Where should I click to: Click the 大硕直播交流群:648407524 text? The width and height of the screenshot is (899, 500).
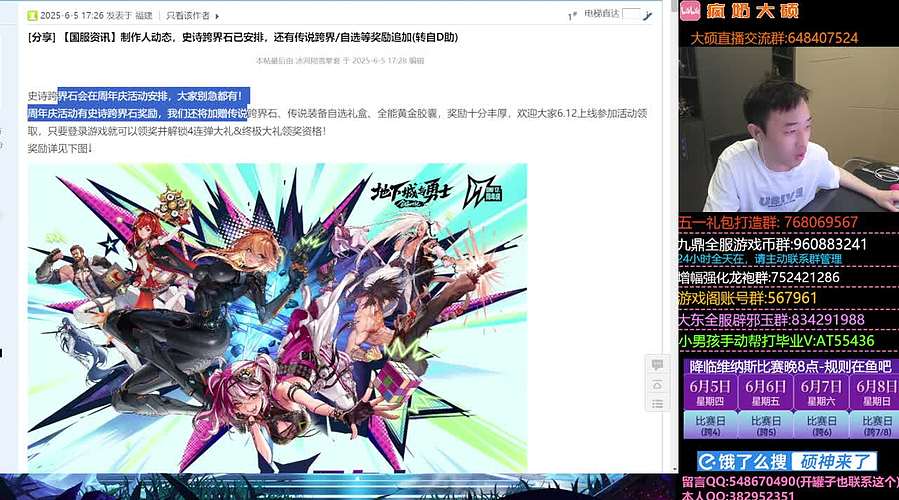point(773,38)
